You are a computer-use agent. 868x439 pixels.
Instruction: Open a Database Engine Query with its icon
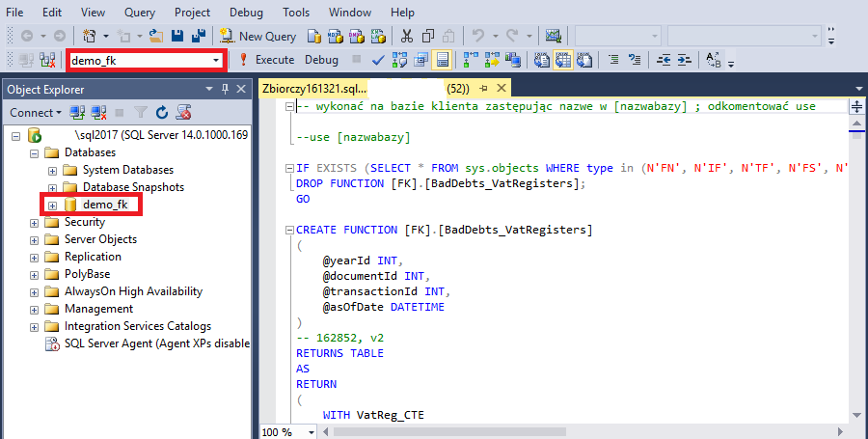point(314,37)
